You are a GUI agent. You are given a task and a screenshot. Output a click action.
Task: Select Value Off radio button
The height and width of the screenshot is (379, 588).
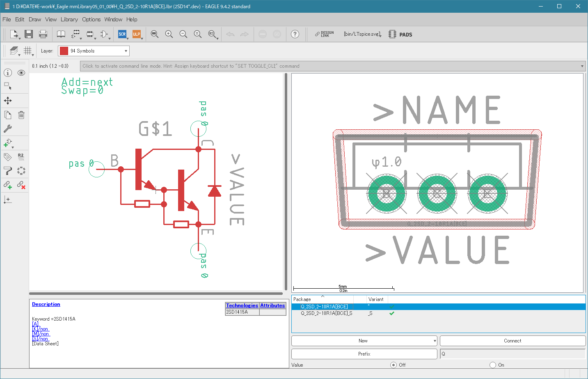(394, 365)
